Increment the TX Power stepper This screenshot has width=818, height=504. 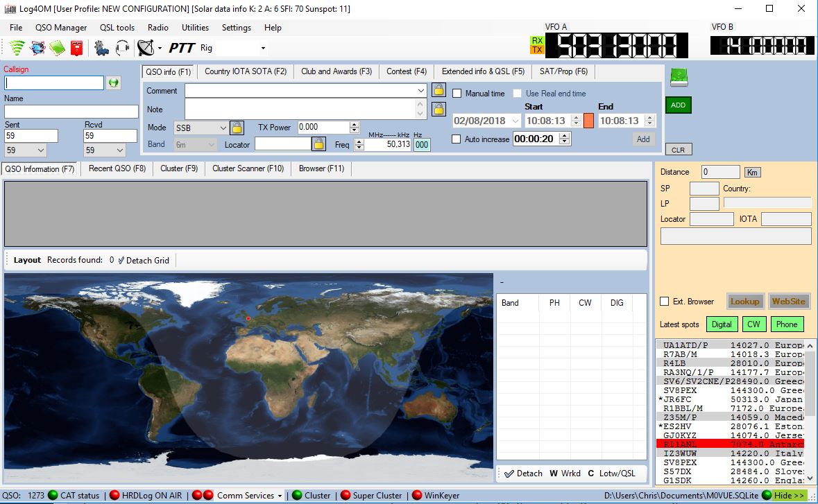(x=355, y=124)
